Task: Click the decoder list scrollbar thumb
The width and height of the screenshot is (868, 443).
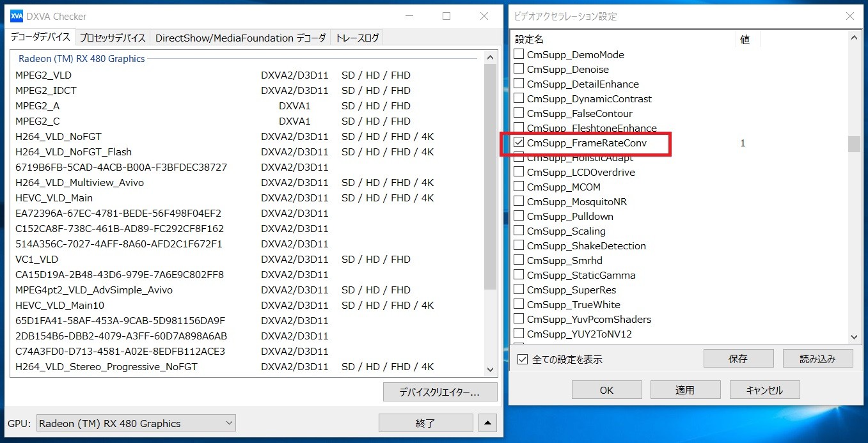Action: 491,176
